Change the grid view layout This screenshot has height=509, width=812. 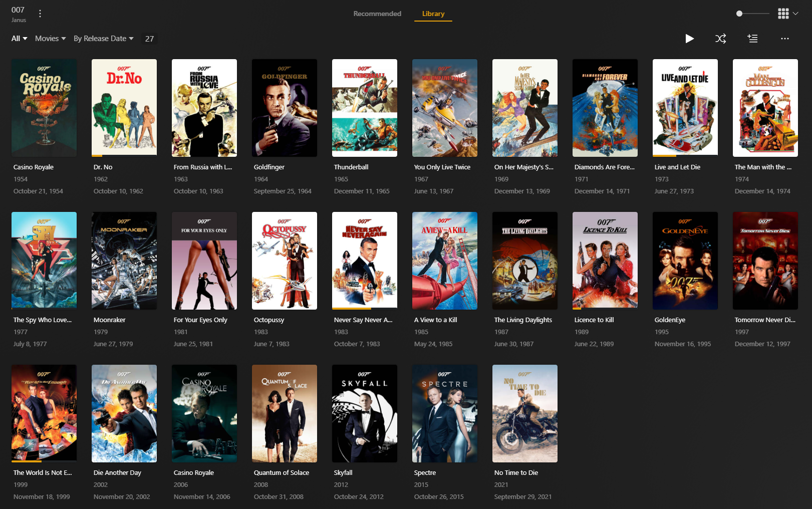tap(788, 14)
